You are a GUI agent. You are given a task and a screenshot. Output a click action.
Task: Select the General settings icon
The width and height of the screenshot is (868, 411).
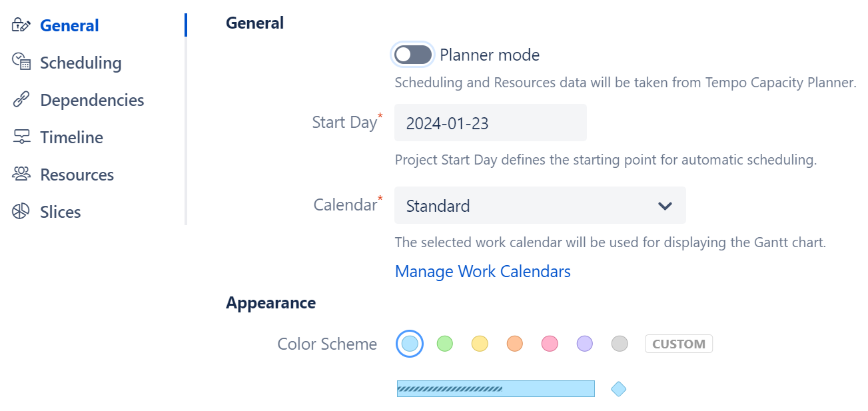[19, 24]
